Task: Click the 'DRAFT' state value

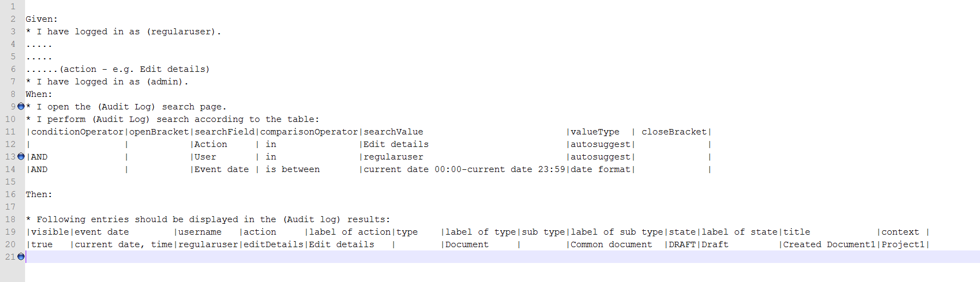Action: (x=682, y=244)
